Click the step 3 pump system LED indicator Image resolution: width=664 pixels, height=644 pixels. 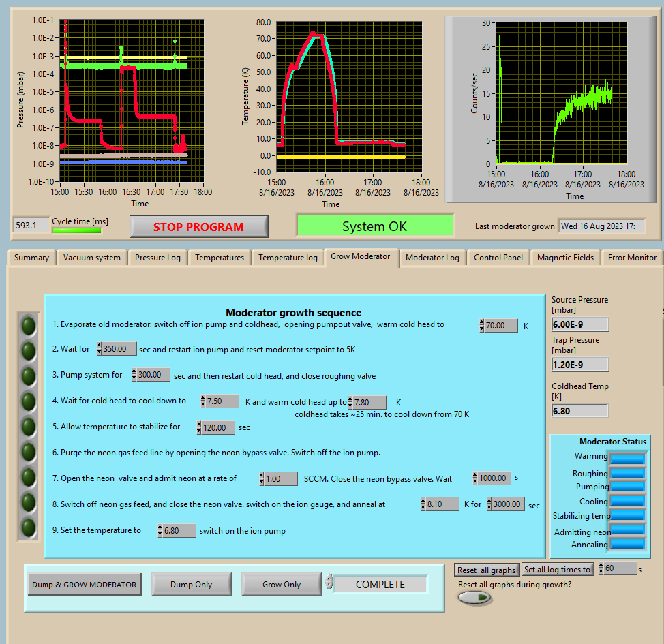pyautogui.click(x=29, y=376)
